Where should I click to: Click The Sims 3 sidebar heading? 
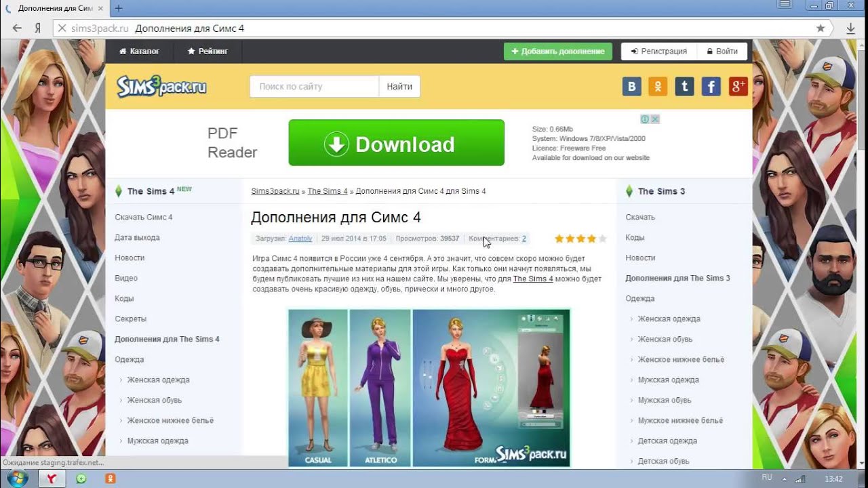[x=661, y=191]
